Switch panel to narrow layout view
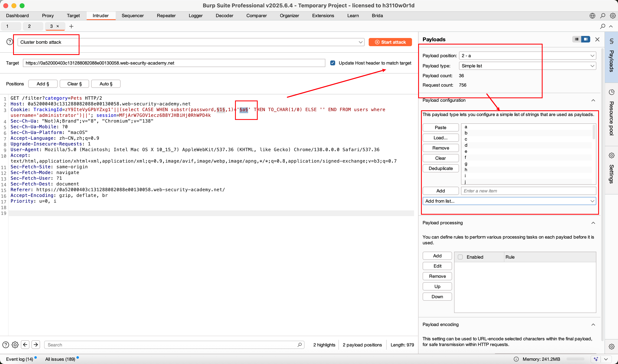This screenshot has height=364, width=618. pyautogui.click(x=577, y=39)
